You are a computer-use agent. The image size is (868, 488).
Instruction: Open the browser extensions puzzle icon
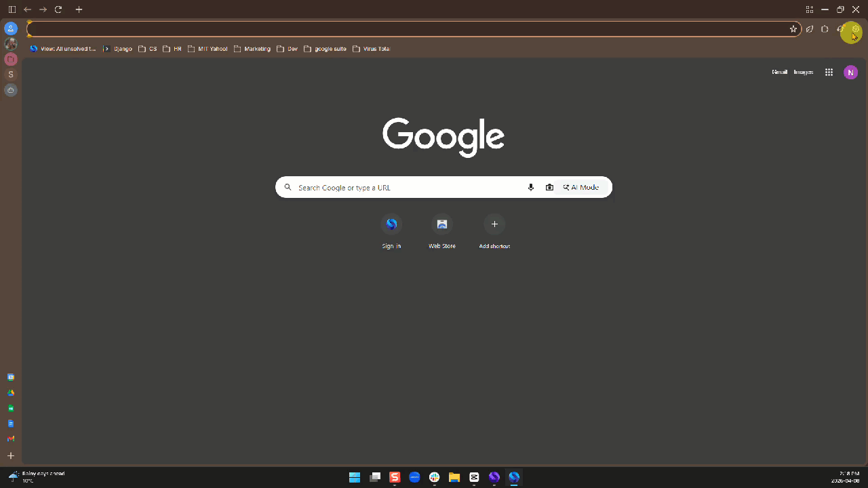825,29
